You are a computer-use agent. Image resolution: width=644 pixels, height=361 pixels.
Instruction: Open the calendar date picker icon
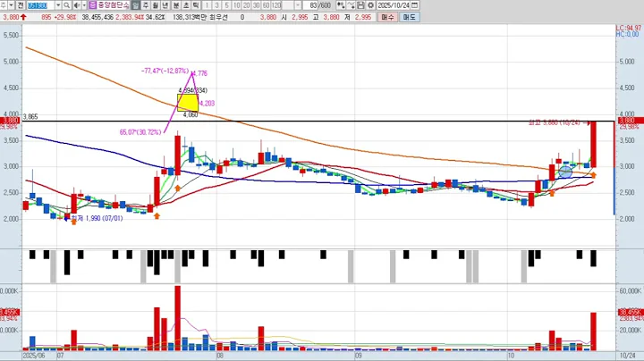(415, 5)
